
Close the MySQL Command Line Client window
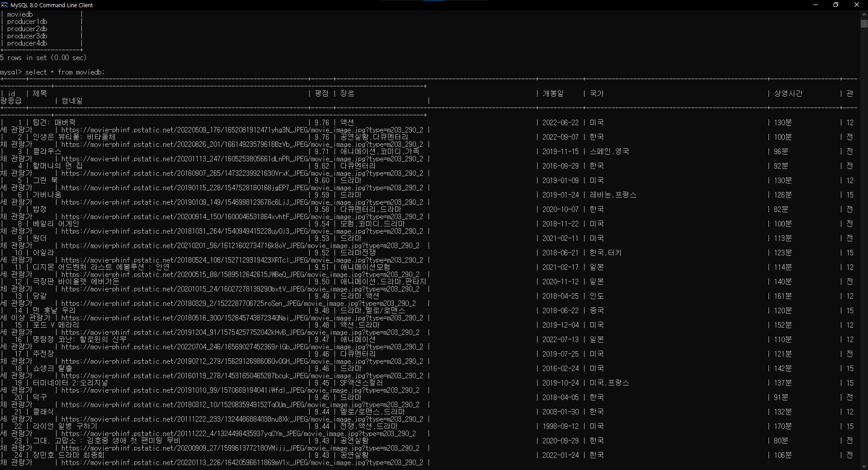click(x=857, y=5)
